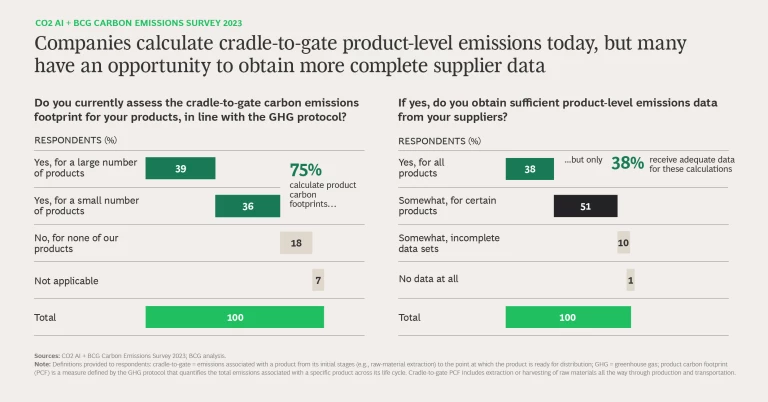Viewport: 768px width, 402px height.
Task: Click the bar showing 10 for incomplete data sets
Action: [x=624, y=243]
